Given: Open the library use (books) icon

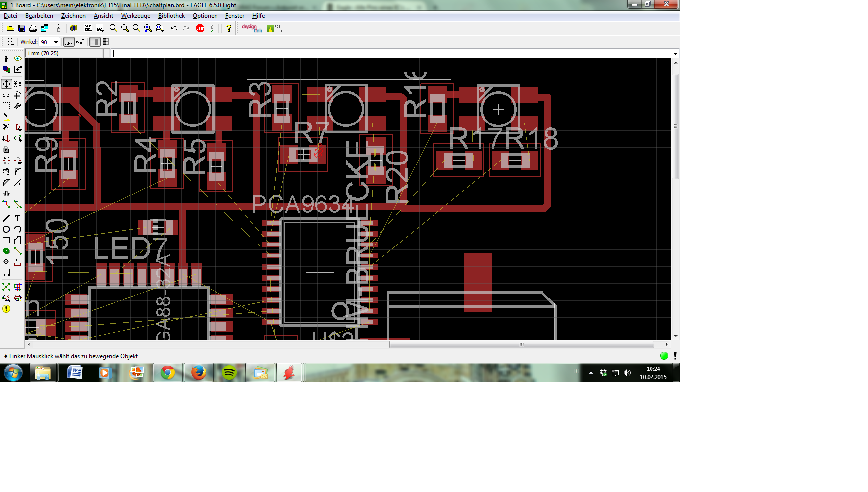Looking at the screenshot, I should [74, 29].
